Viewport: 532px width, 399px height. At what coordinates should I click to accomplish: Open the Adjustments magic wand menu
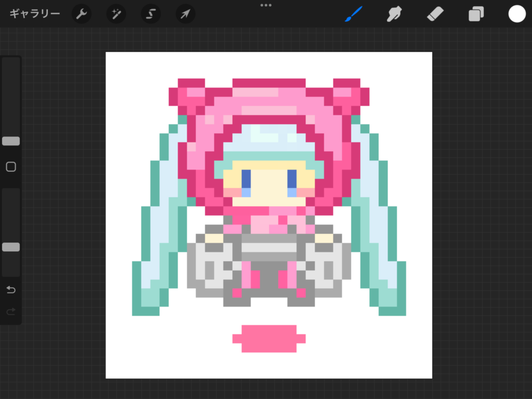pos(116,14)
